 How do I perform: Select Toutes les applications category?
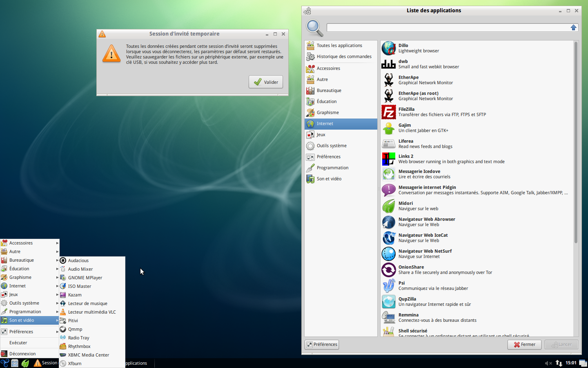[x=341, y=45]
